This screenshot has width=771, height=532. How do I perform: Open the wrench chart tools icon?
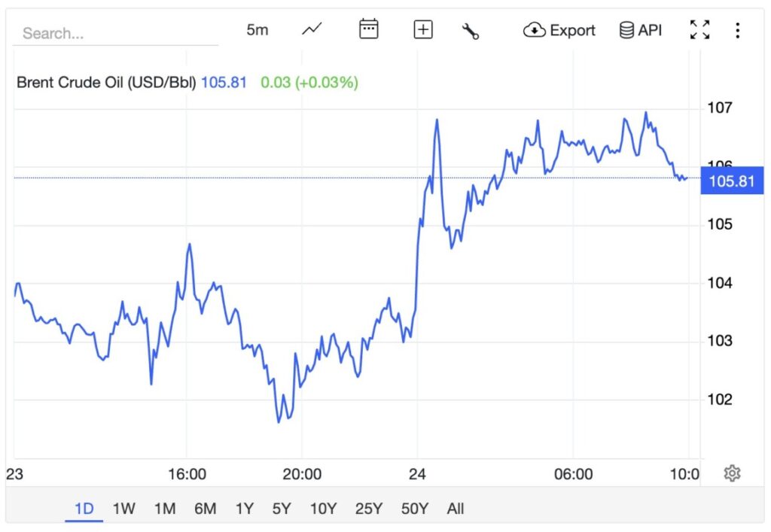471,31
